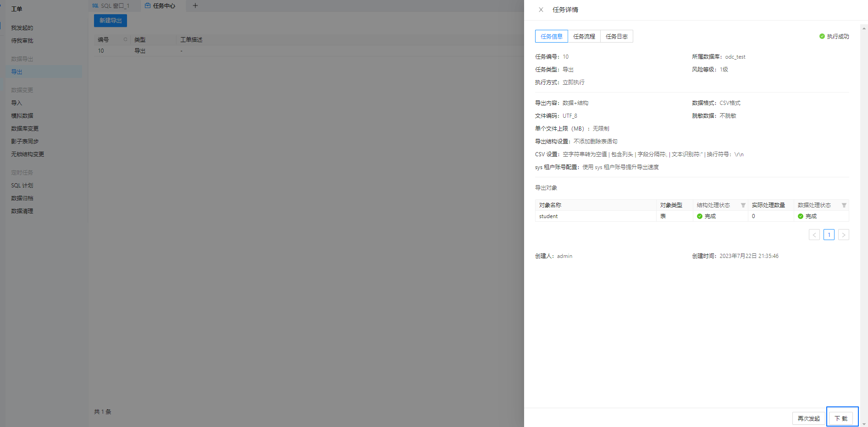
Task: Add a new tab with plus icon
Action: (x=195, y=5)
